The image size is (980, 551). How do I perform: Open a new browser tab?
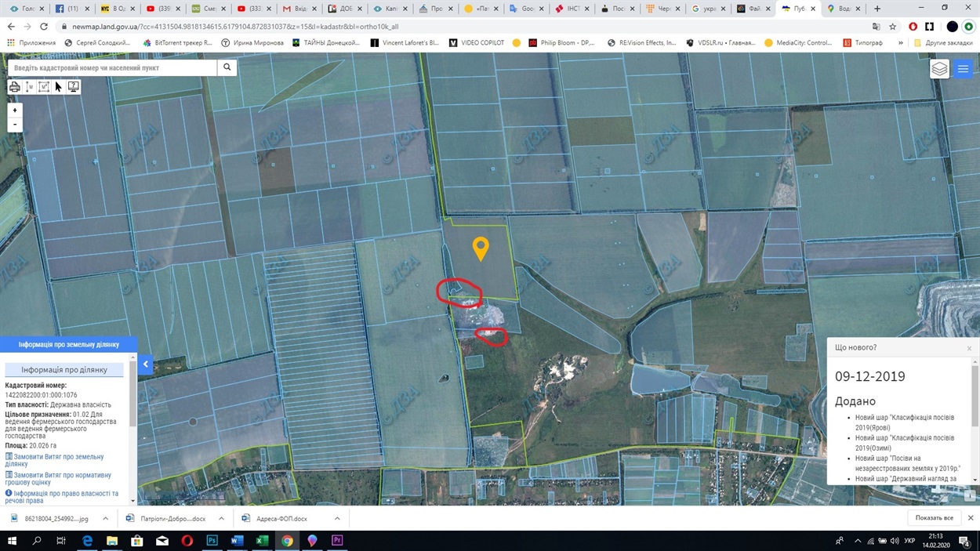tap(877, 9)
